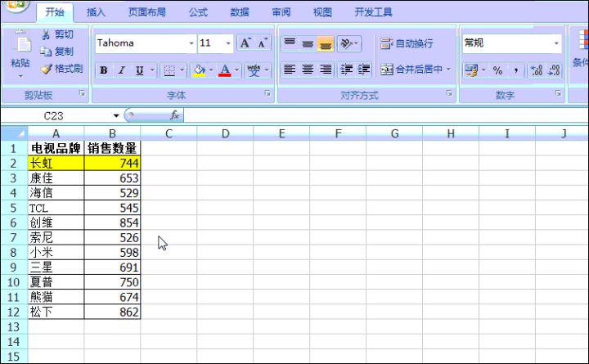
Task: Open fill color dropdown arrow
Action: pos(211,70)
